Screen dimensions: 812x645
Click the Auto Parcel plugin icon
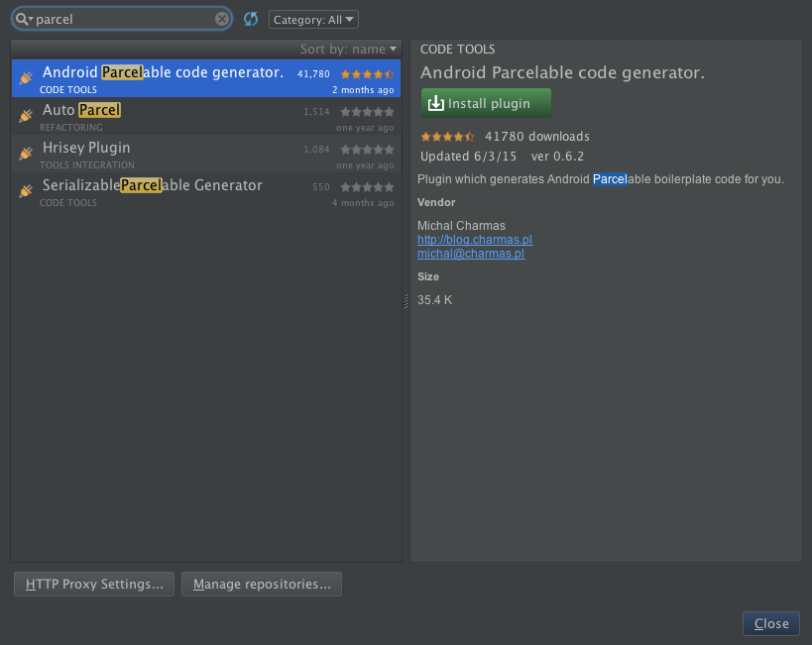[24, 117]
